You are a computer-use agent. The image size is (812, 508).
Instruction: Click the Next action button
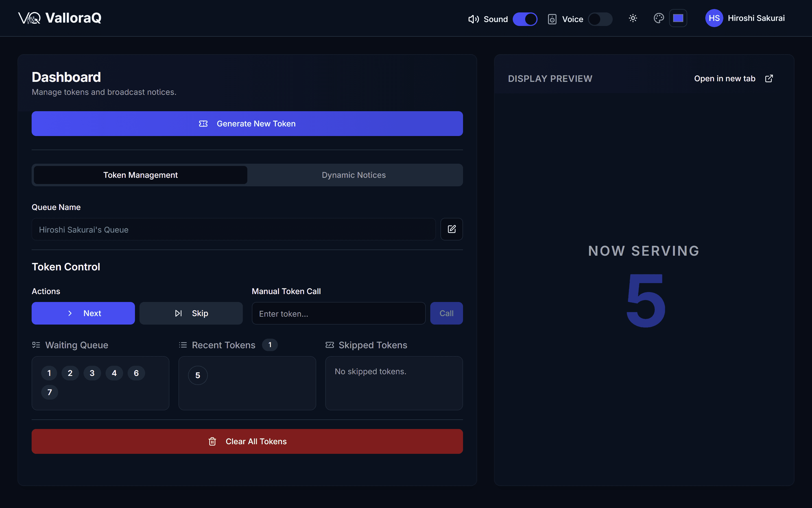click(83, 313)
